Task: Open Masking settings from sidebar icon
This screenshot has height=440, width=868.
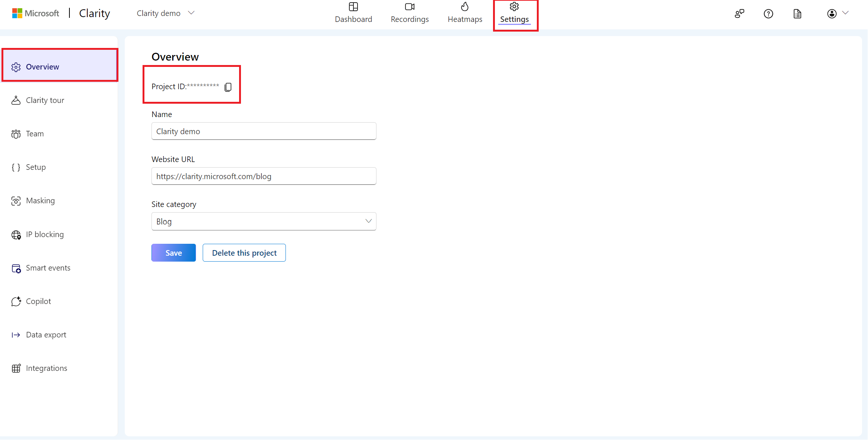Action: click(x=16, y=200)
